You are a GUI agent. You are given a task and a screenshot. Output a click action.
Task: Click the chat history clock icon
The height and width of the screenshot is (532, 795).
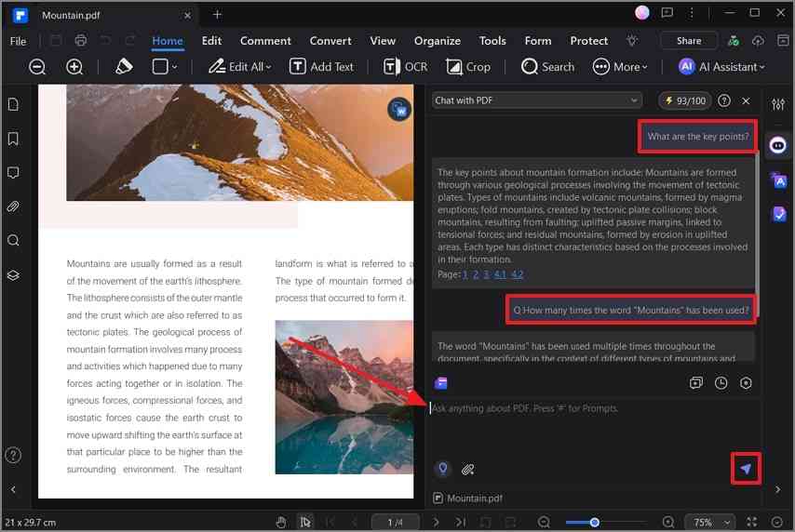coord(721,383)
